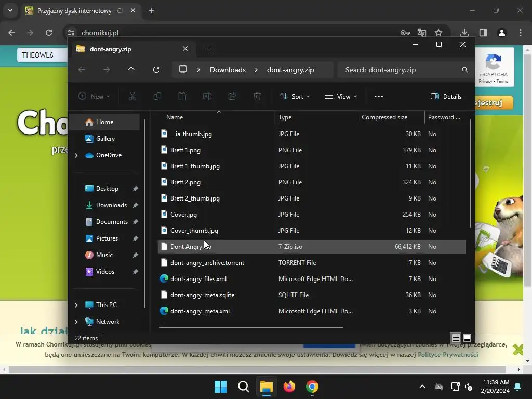This screenshot has width=532, height=399.
Task: Select the Dont Angry.iso file
Action: click(x=312, y=247)
